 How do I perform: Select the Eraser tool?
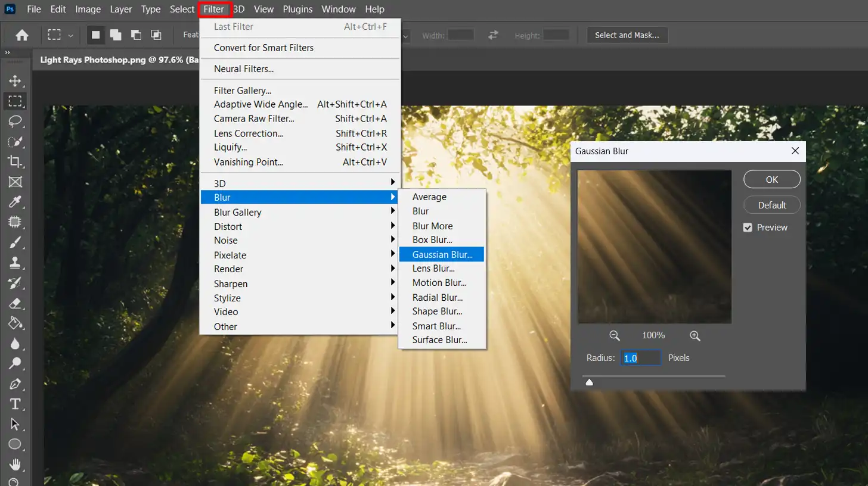15,303
